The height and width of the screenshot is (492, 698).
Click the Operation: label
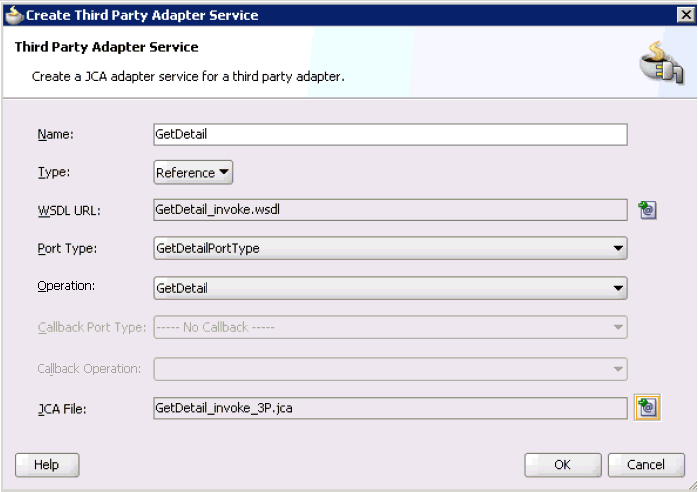66,286
